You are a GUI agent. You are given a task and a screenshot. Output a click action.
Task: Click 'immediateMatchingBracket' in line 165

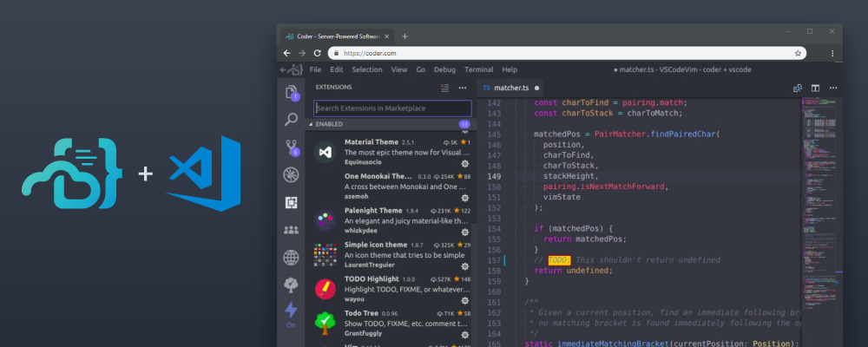click(613, 344)
